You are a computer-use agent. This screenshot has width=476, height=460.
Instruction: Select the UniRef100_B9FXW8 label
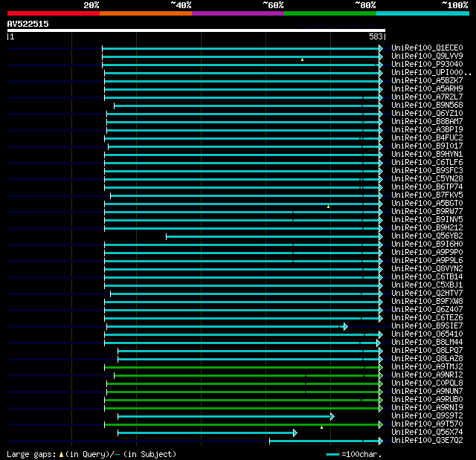pyautogui.click(x=427, y=302)
